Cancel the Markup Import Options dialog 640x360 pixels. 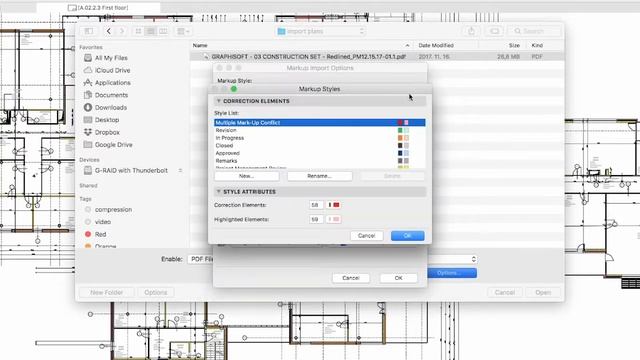pos(351,278)
